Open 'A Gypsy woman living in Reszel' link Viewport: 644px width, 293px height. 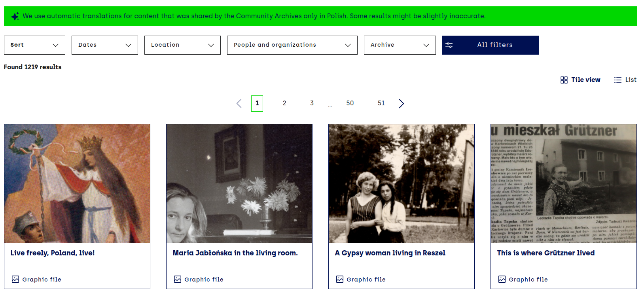coord(390,253)
